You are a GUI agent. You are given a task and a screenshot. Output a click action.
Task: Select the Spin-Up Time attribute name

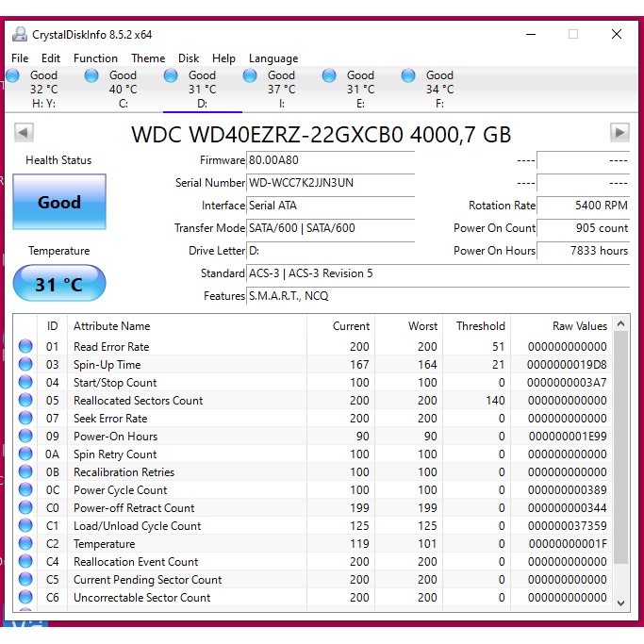107,365
